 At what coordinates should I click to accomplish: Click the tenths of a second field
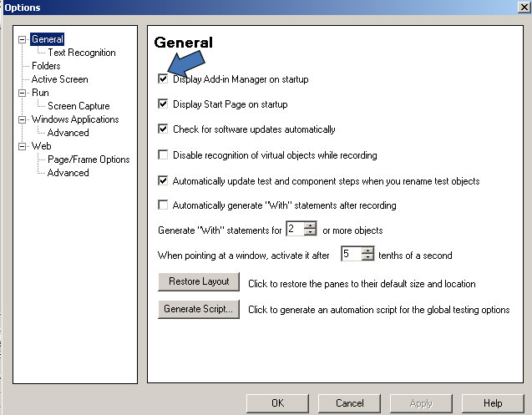click(352, 254)
